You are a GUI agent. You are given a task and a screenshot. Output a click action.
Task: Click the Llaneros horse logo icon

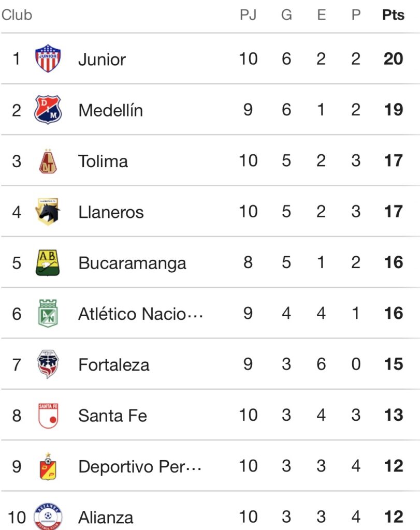pyautogui.click(x=48, y=212)
